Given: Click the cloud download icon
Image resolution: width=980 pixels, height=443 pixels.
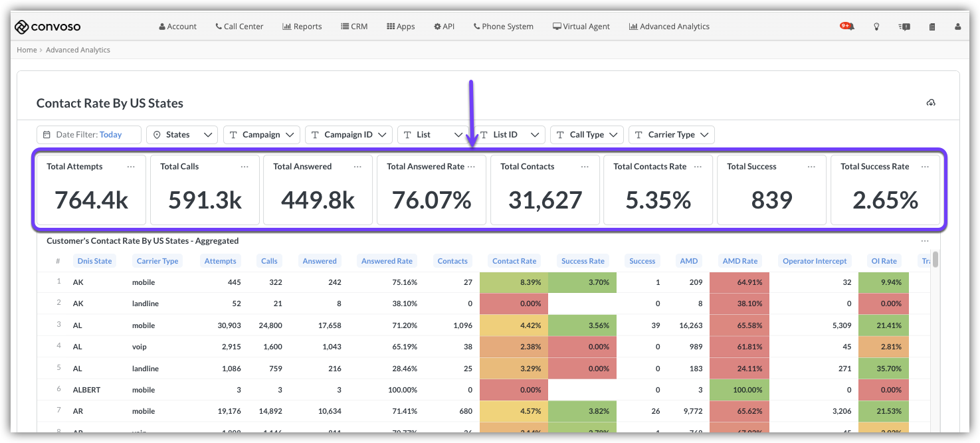Looking at the screenshot, I should coord(931,103).
